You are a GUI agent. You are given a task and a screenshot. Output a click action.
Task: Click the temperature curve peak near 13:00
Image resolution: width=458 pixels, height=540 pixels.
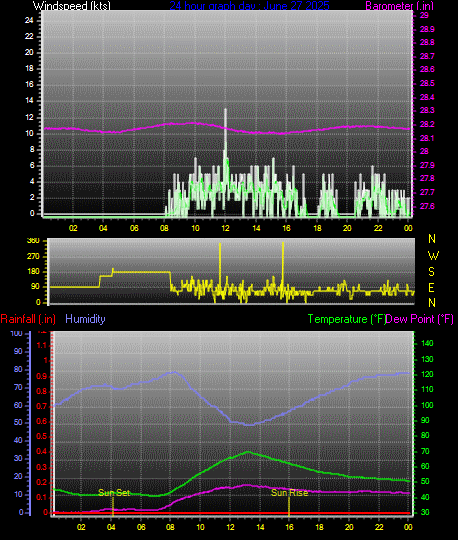[248, 452]
